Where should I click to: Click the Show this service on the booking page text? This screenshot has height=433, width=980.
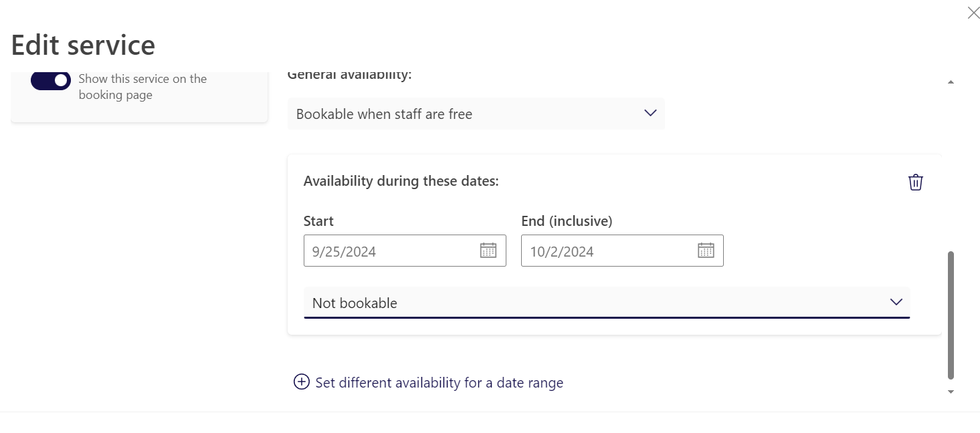click(142, 87)
